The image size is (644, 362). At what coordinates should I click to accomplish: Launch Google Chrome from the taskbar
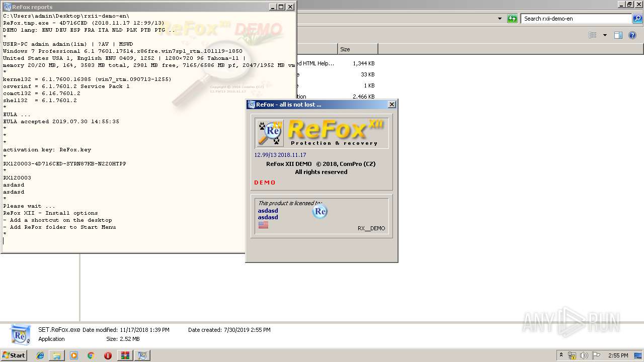(x=91, y=355)
